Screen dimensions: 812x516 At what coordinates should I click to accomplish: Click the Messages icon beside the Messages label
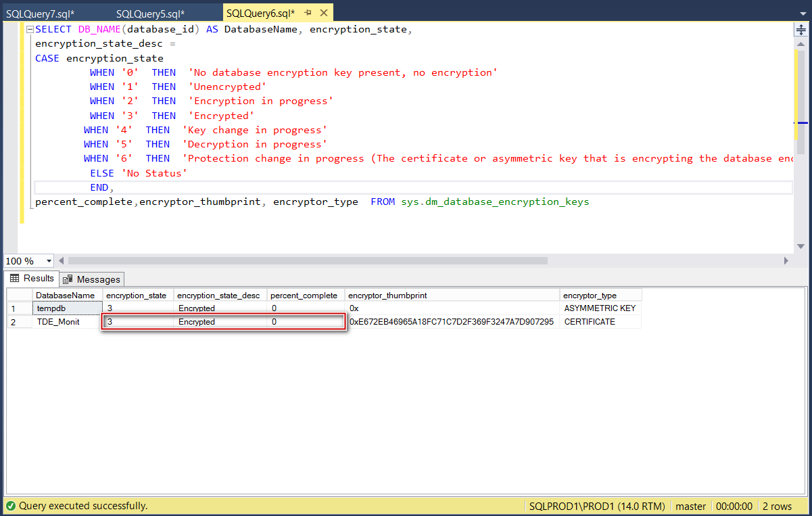(66, 279)
